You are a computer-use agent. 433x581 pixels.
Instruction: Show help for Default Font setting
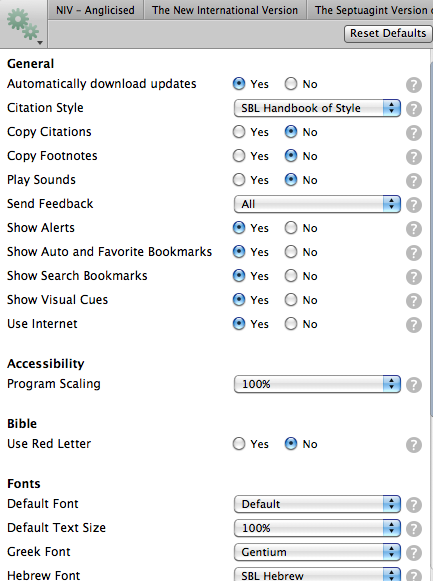coord(414,505)
